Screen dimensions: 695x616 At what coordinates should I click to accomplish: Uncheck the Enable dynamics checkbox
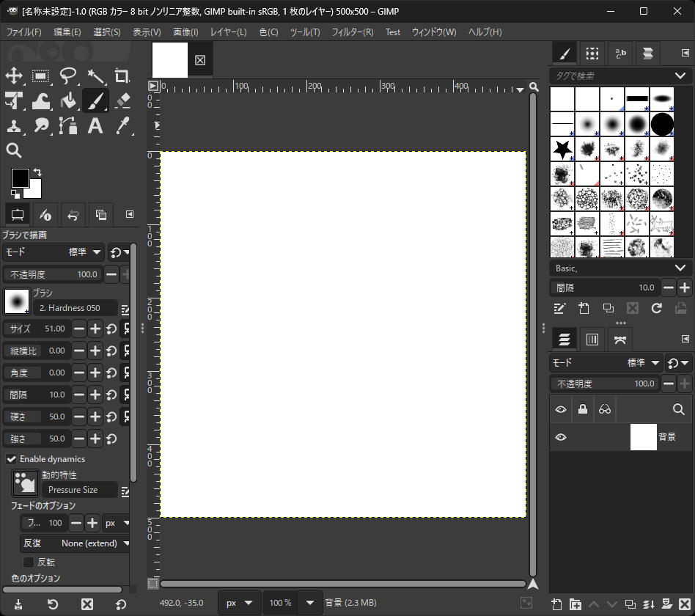tap(10, 458)
